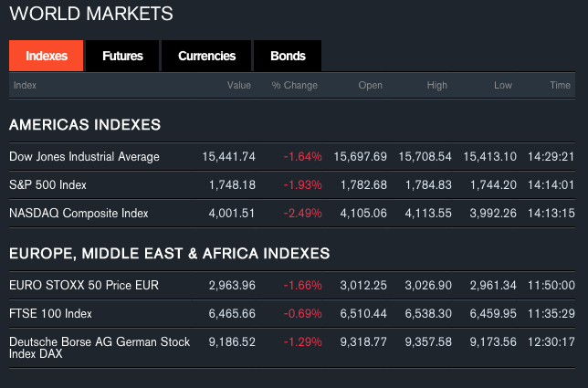
Task: Select EURO STOXX low 2,961.34
Action: 493,285
